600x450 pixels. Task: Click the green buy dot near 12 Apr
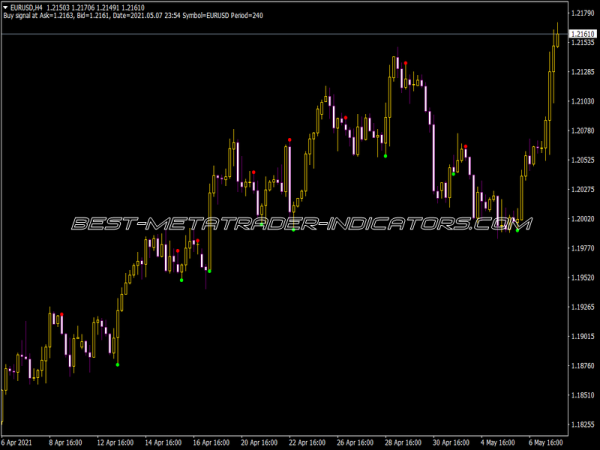tap(117, 365)
